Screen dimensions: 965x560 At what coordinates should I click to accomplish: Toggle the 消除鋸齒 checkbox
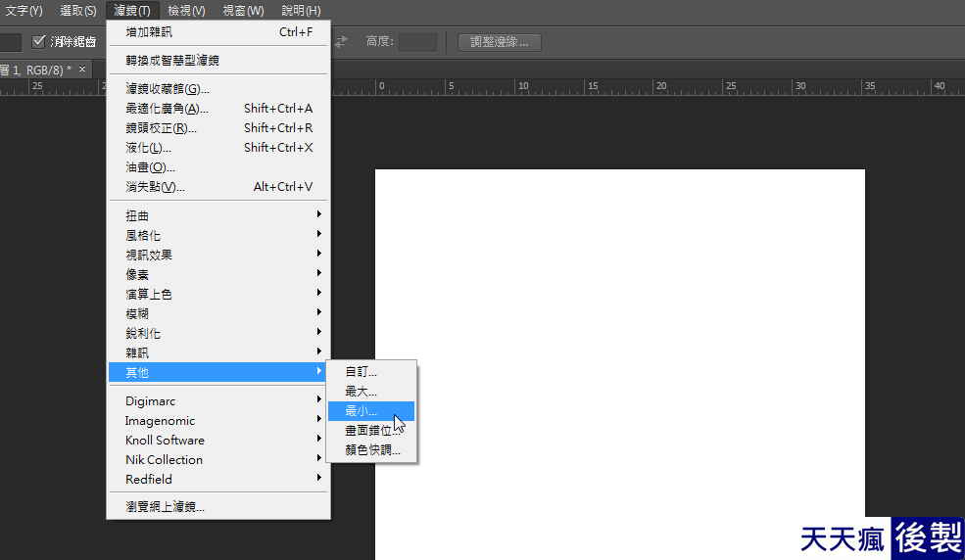click(x=39, y=41)
